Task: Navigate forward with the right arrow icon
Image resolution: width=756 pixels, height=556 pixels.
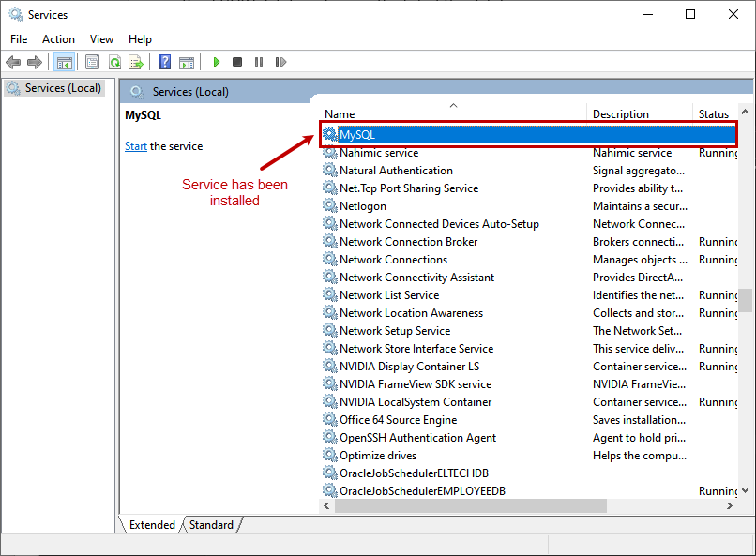Action: [x=36, y=62]
